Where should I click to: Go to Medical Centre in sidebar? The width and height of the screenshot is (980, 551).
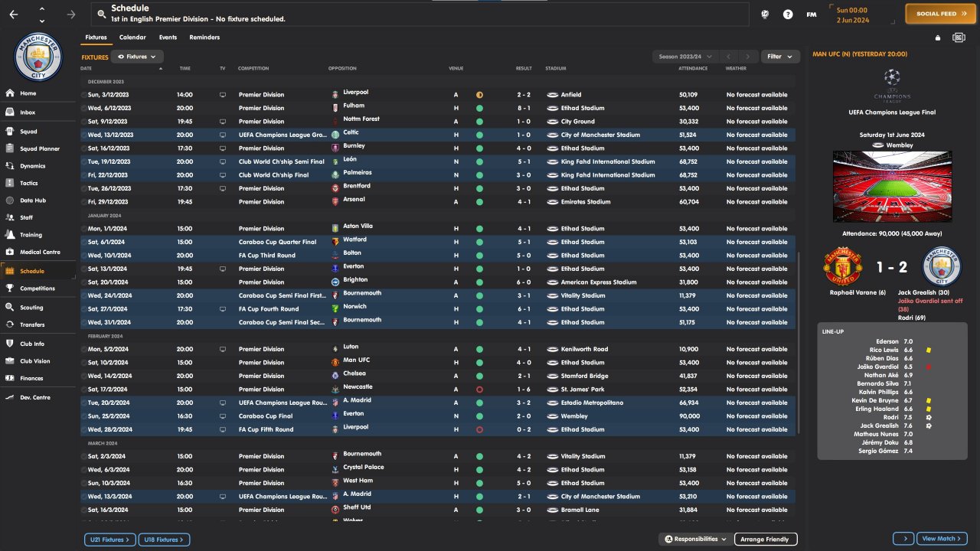click(40, 253)
